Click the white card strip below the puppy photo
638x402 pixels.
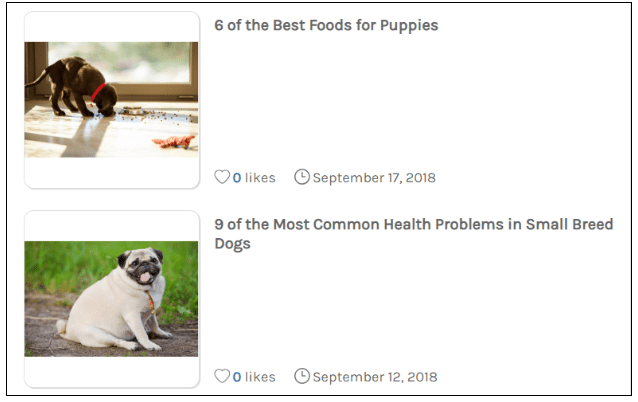pyautogui.click(x=111, y=172)
